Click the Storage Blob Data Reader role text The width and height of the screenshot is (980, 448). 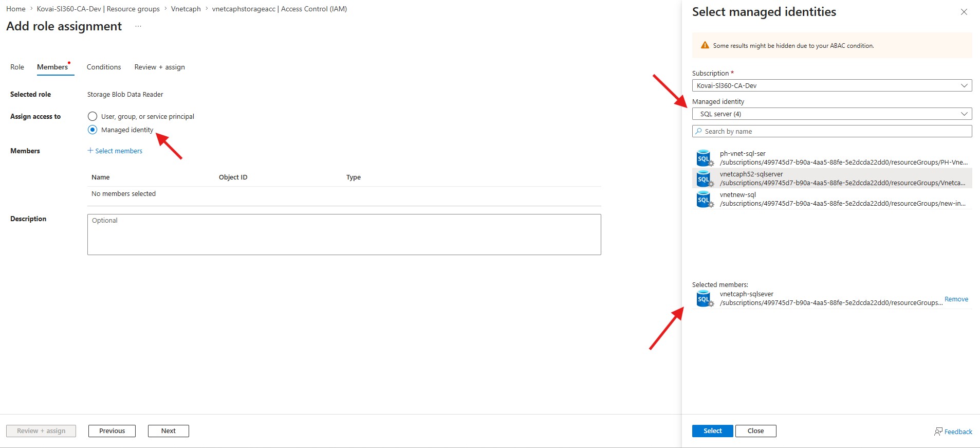pyautogui.click(x=125, y=94)
